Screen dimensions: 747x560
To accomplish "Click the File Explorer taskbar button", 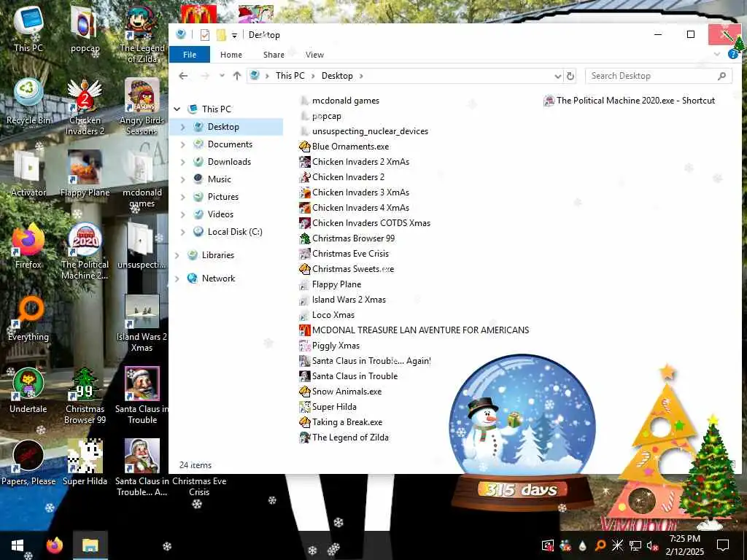I will click(x=90, y=545).
